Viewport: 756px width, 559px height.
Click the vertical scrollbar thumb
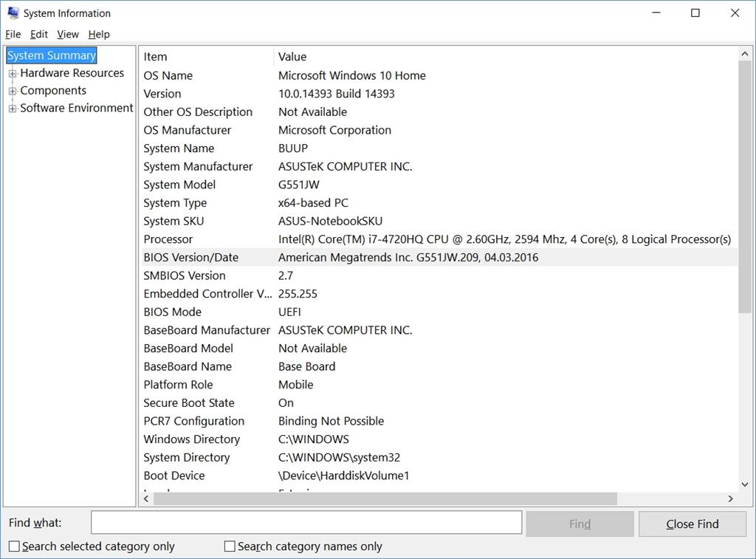(744, 187)
